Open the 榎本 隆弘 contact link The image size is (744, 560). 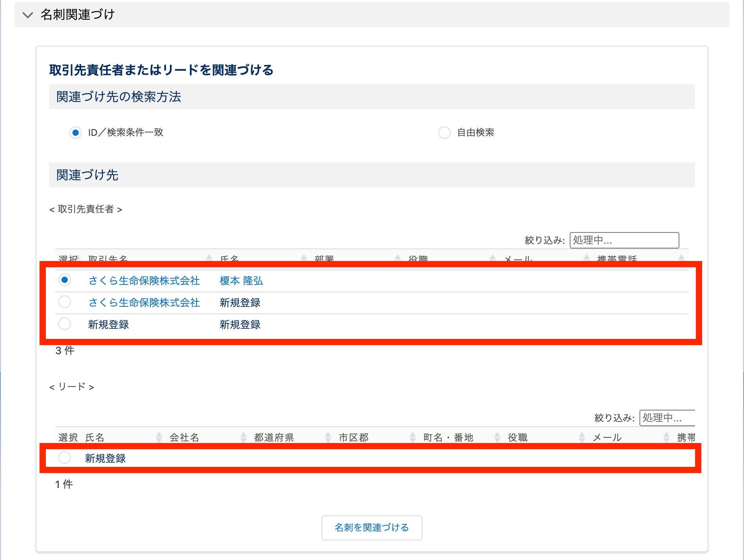point(241,281)
